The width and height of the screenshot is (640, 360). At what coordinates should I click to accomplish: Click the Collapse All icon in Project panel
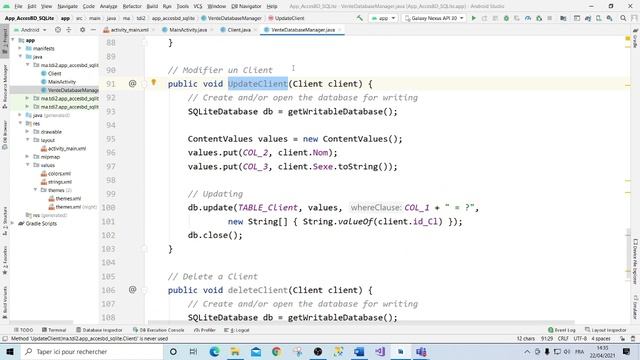pyautogui.click(x=69, y=30)
